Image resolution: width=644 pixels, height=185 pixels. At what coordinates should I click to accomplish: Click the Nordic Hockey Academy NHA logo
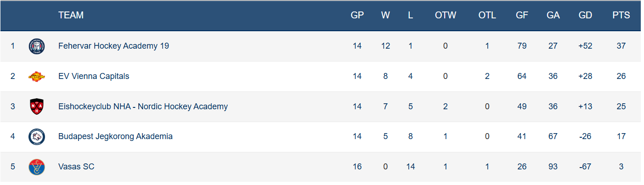37,107
